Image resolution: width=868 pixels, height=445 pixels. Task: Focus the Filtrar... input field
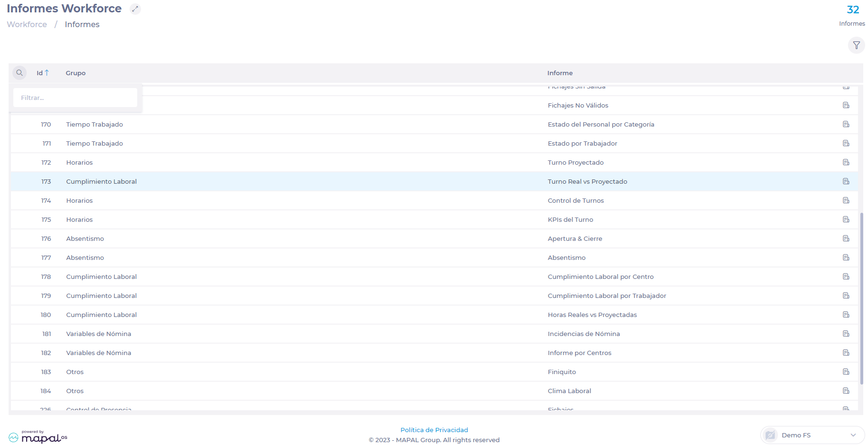pos(75,98)
